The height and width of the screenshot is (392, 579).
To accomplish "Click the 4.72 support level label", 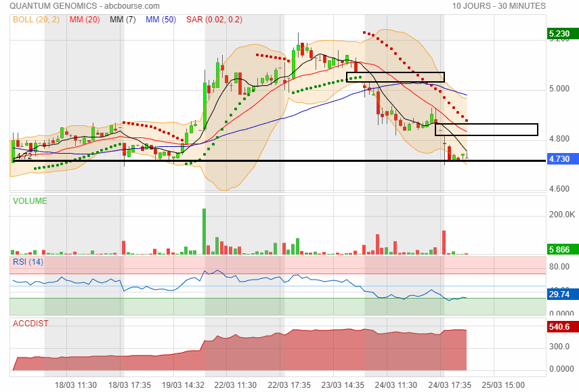I will (24, 156).
